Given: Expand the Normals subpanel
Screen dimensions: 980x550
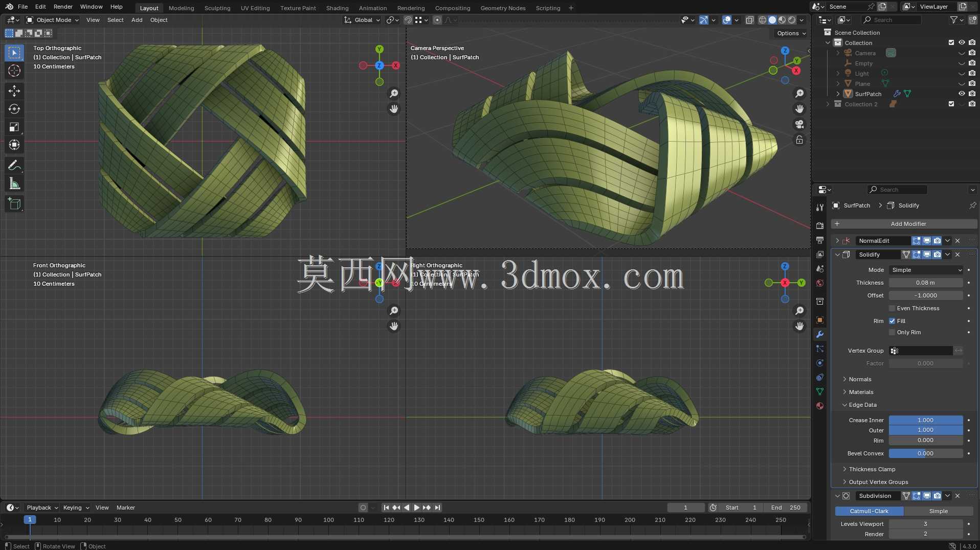Looking at the screenshot, I should tap(859, 379).
